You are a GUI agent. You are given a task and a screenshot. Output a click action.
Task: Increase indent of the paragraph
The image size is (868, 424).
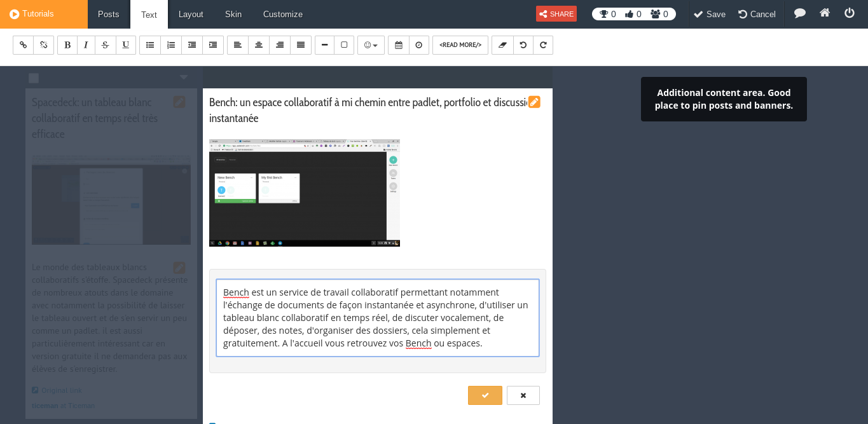[x=213, y=45]
